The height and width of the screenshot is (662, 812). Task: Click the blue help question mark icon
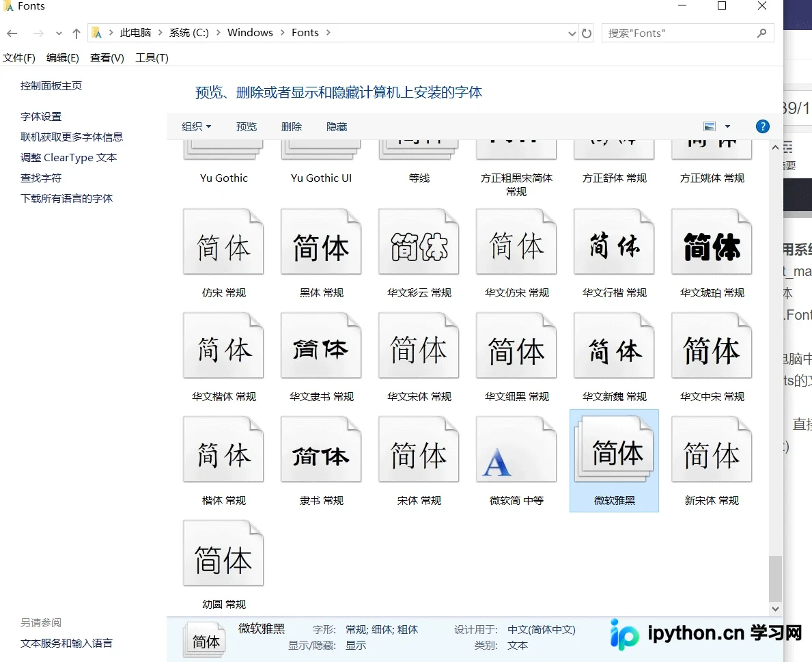point(762,126)
